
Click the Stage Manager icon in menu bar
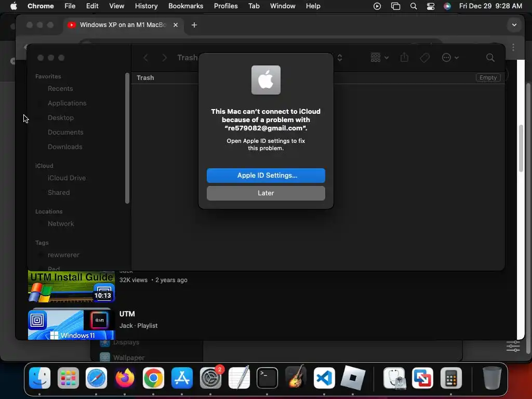395,6
